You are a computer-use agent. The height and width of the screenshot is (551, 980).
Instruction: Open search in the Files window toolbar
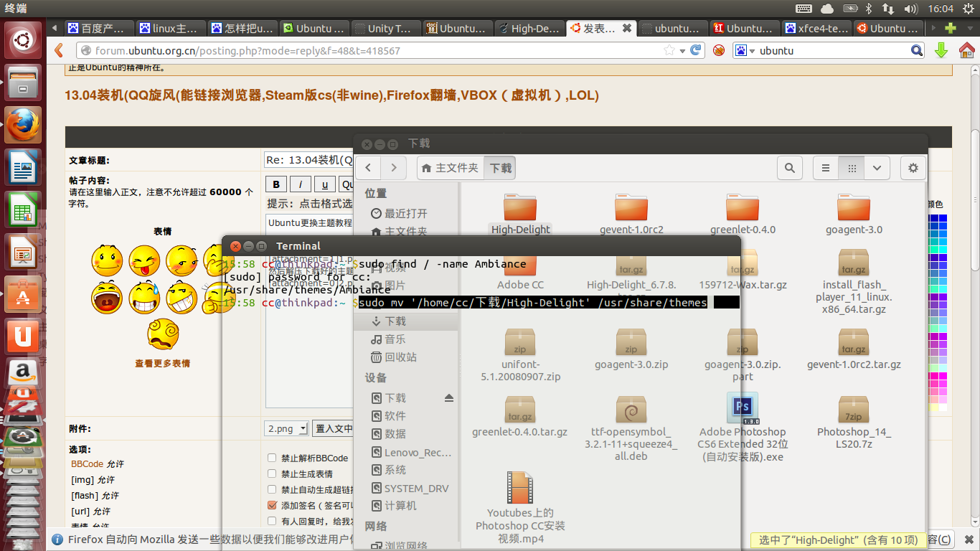(x=790, y=168)
